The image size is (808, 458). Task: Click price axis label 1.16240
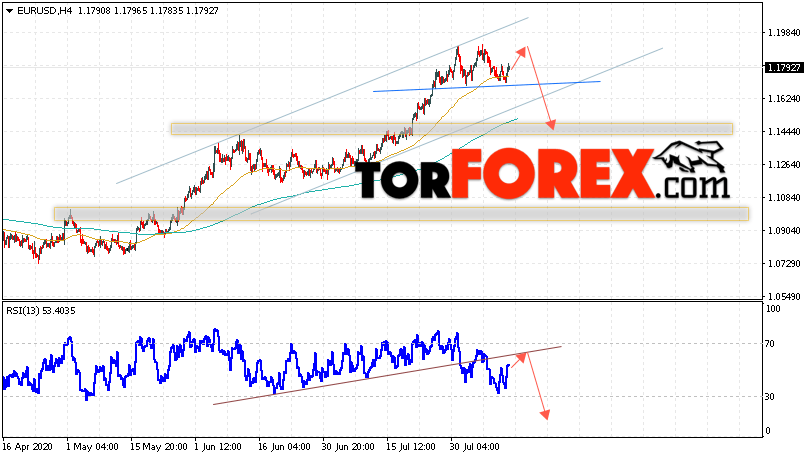click(784, 99)
